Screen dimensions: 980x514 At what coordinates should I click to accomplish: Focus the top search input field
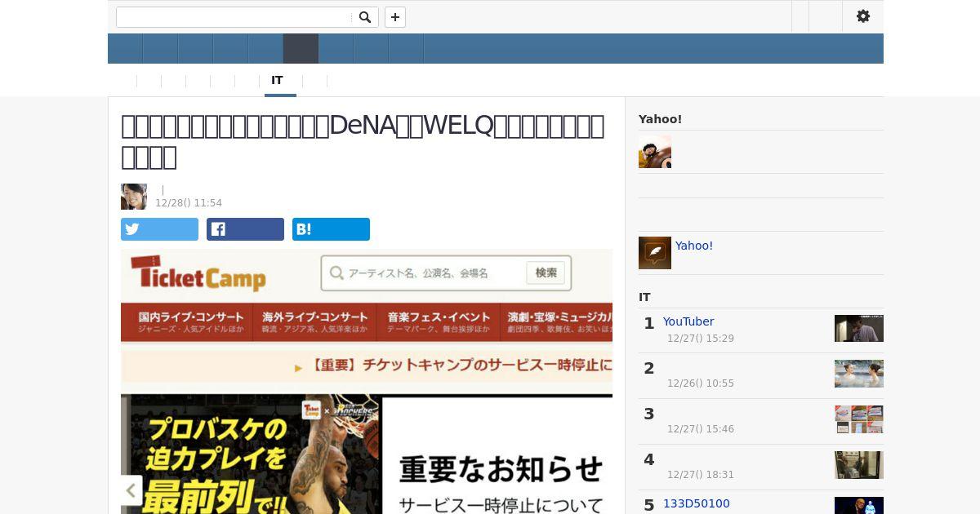pos(234,17)
